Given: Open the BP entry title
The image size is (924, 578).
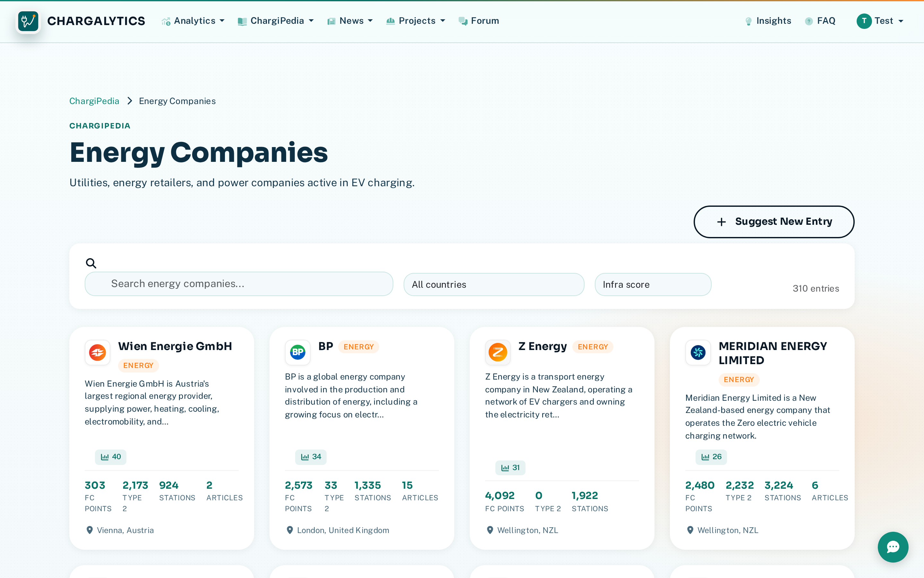Looking at the screenshot, I should 326,346.
